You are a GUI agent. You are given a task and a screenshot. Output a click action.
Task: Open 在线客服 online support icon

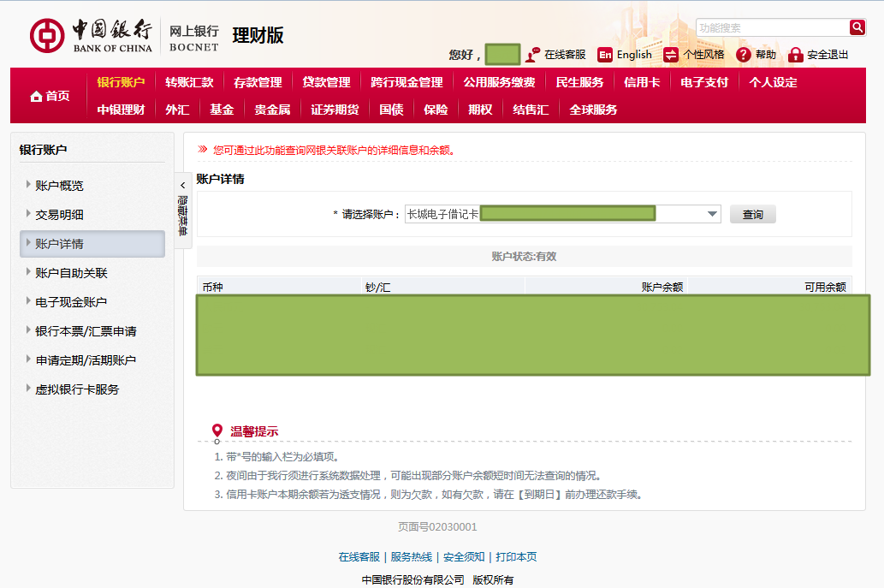tap(532, 55)
